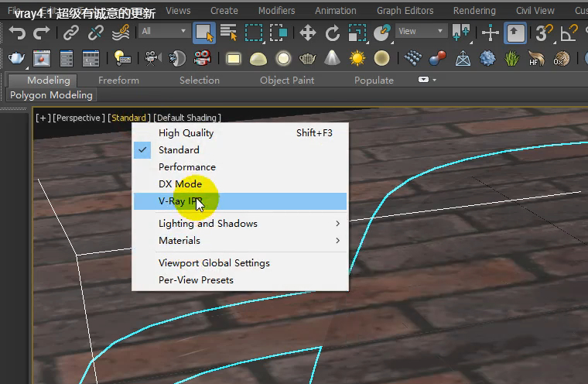The width and height of the screenshot is (588, 384).
Task: Open the All selection filter dropdown
Action: pyautogui.click(x=165, y=32)
